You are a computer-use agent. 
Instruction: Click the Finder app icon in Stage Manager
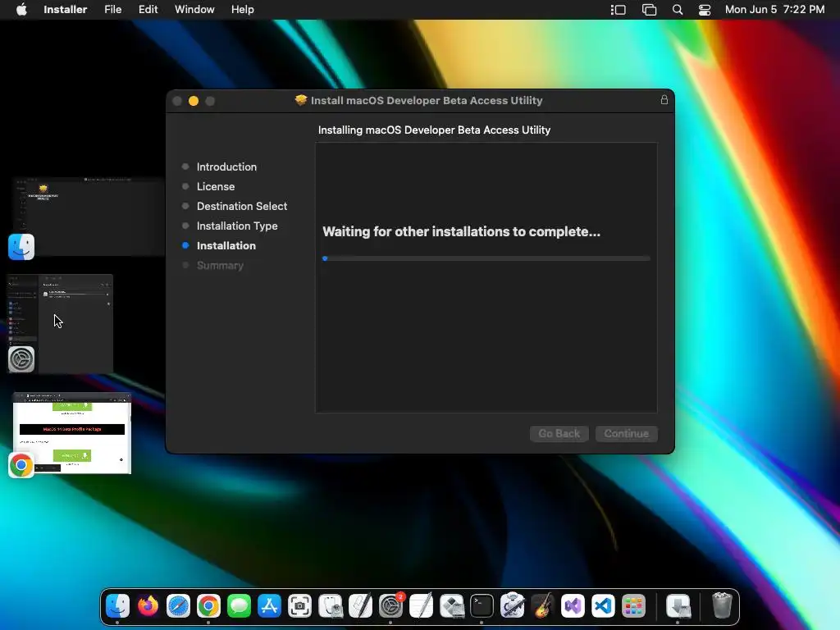click(21, 246)
